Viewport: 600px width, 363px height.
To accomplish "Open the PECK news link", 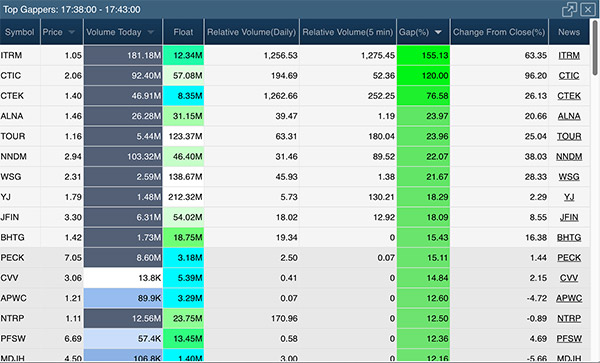I will click(x=569, y=258).
